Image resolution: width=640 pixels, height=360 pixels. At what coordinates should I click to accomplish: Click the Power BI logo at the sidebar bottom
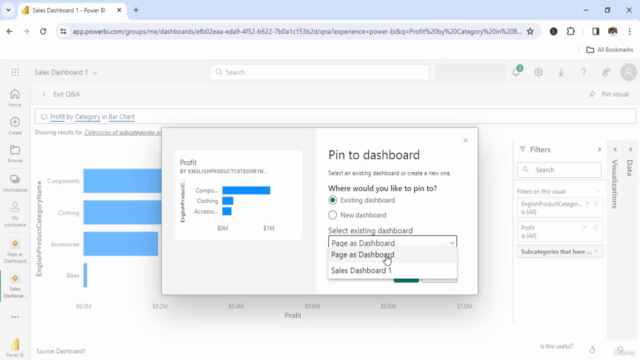pos(15,347)
